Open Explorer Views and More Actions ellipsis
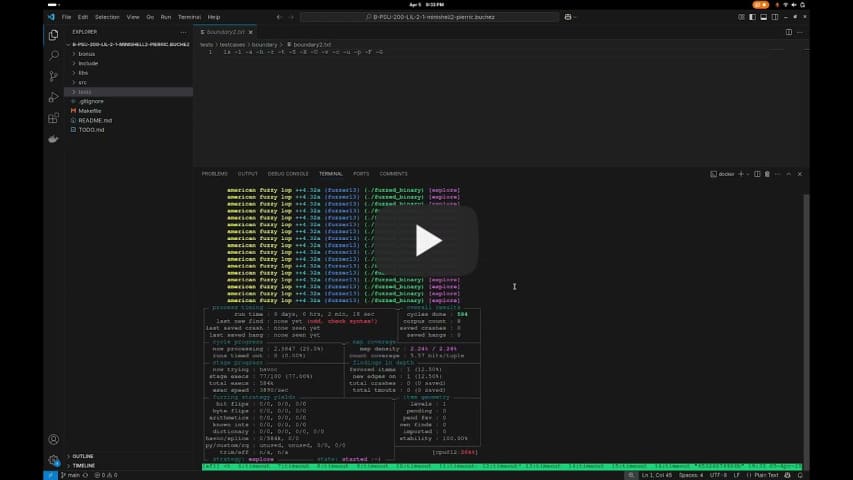Viewport: 853px width, 480px height. coord(183,32)
